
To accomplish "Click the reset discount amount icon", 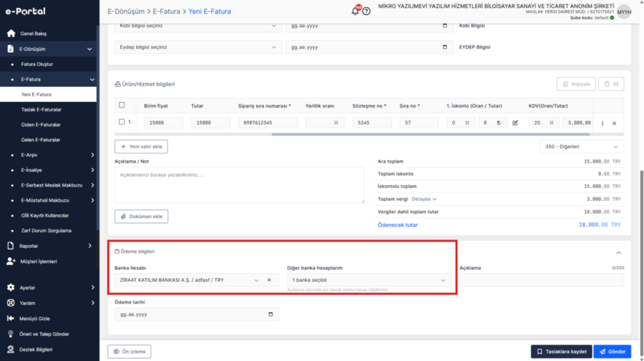I will (x=499, y=123).
